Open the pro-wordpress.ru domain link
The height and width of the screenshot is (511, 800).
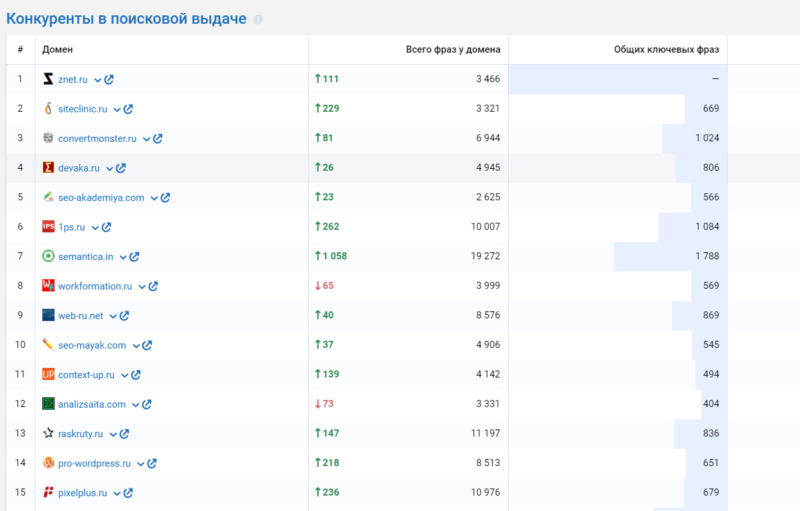[x=94, y=464]
